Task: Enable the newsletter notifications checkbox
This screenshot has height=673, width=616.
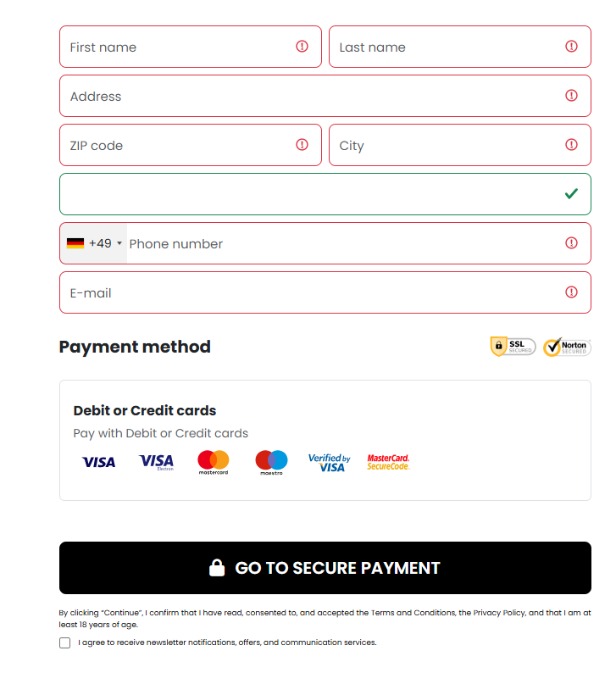Action: (x=65, y=642)
